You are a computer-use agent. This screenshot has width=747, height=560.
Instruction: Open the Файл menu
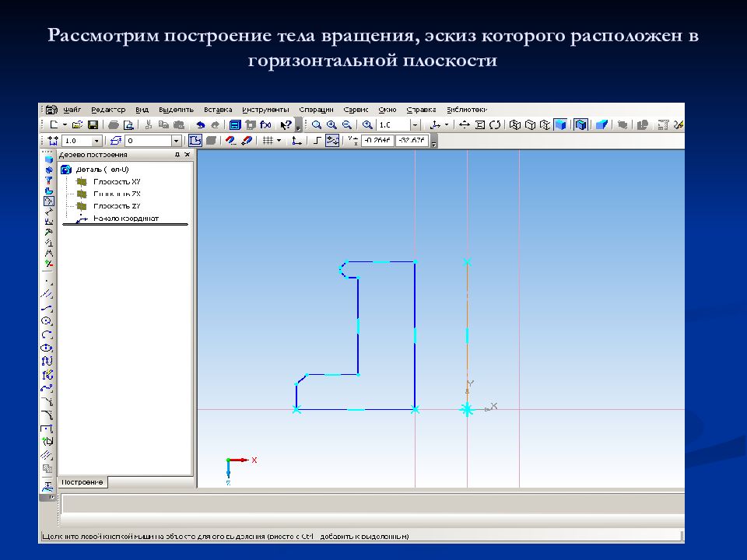[x=72, y=110]
